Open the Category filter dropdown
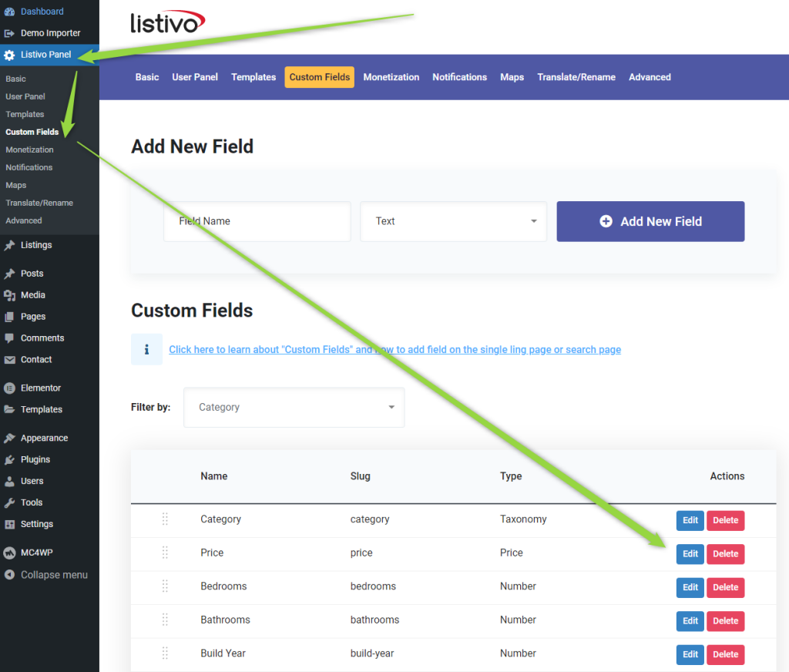The width and height of the screenshot is (789, 672). pyautogui.click(x=294, y=407)
